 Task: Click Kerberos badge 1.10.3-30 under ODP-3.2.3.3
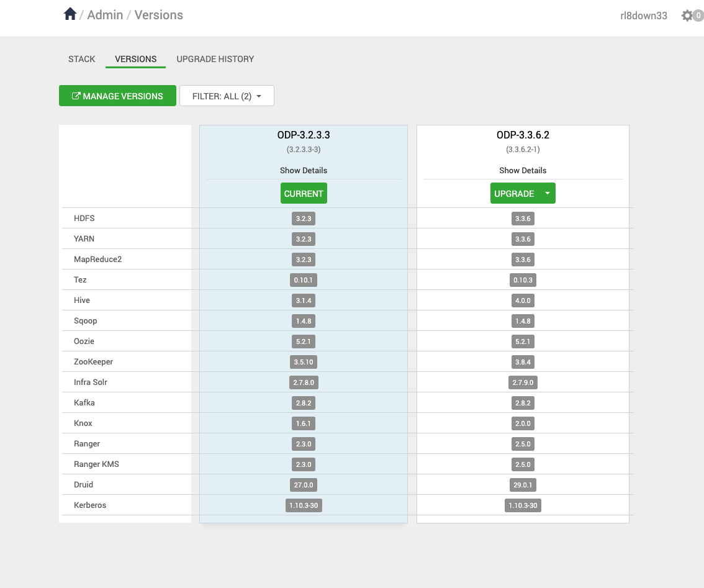(x=304, y=505)
